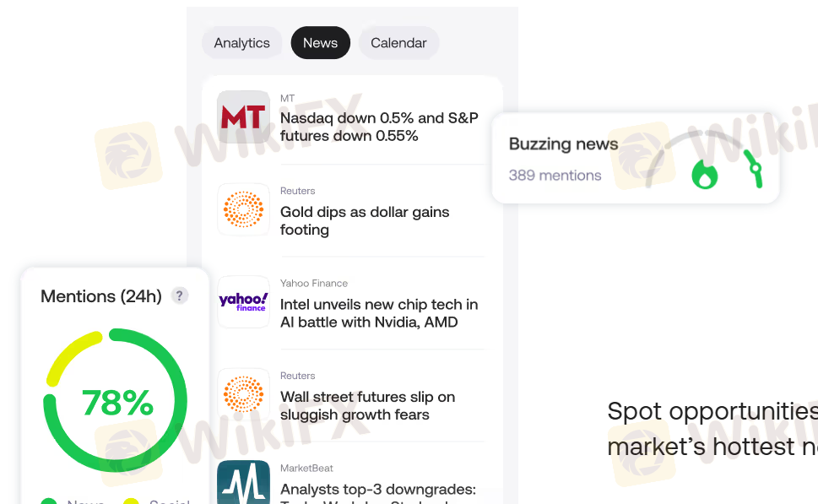The height and width of the screenshot is (504, 818).
Task: Open Wall street futures slip headline
Action: coord(367,405)
